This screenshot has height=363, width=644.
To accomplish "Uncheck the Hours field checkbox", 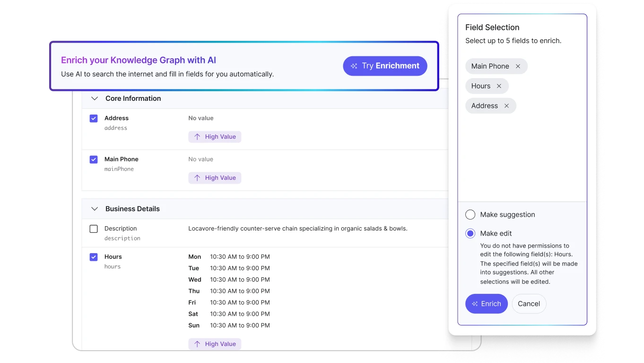I will 94,257.
